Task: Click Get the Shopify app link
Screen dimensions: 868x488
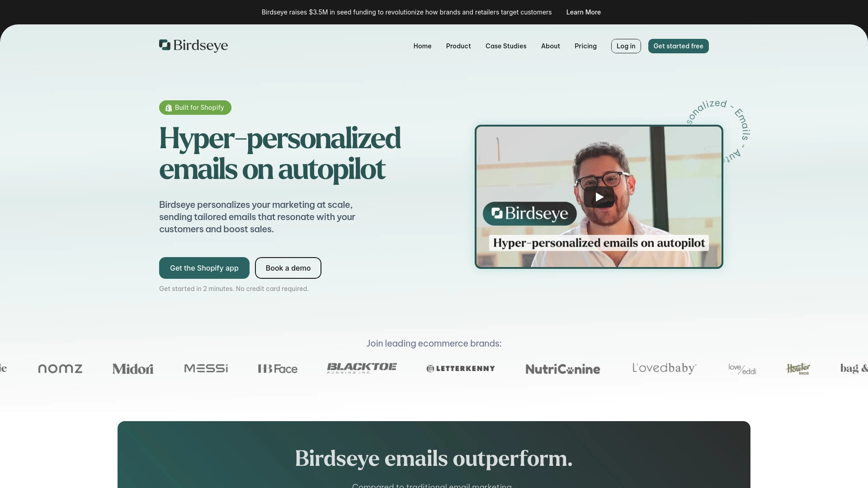Action: tap(204, 267)
